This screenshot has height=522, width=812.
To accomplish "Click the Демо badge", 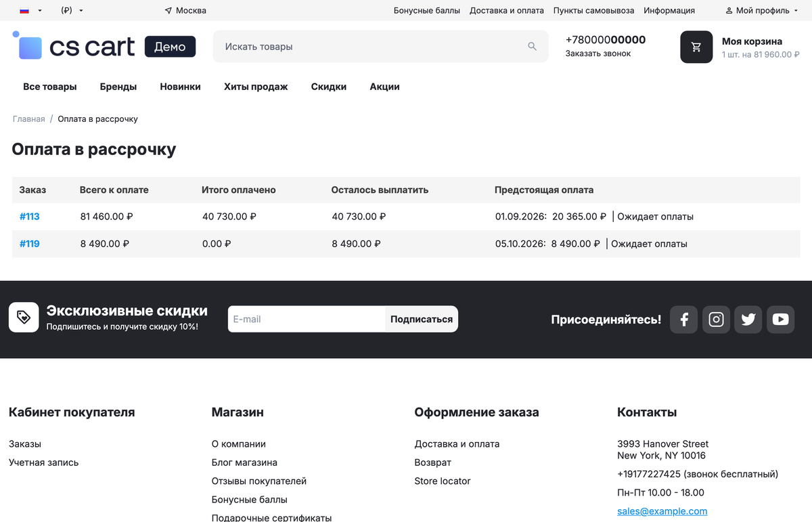I will tap(170, 47).
